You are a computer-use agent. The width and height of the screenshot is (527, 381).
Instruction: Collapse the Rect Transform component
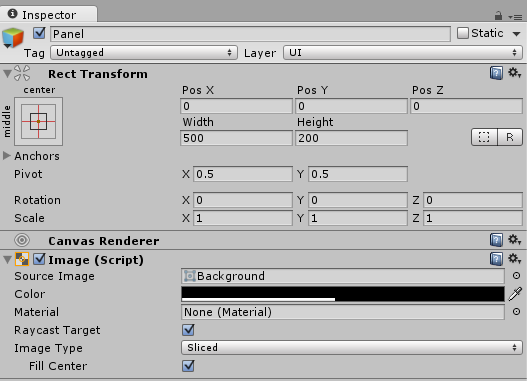pyautogui.click(x=7, y=74)
